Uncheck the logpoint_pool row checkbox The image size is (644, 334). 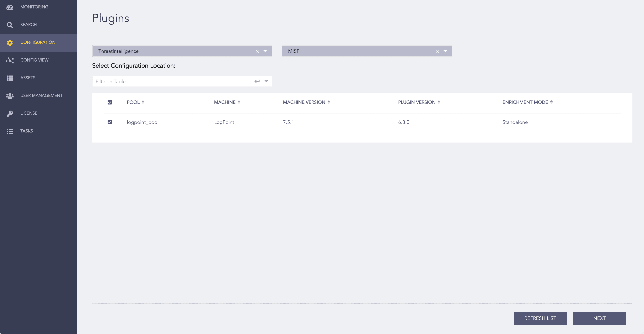(x=110, y=122)
